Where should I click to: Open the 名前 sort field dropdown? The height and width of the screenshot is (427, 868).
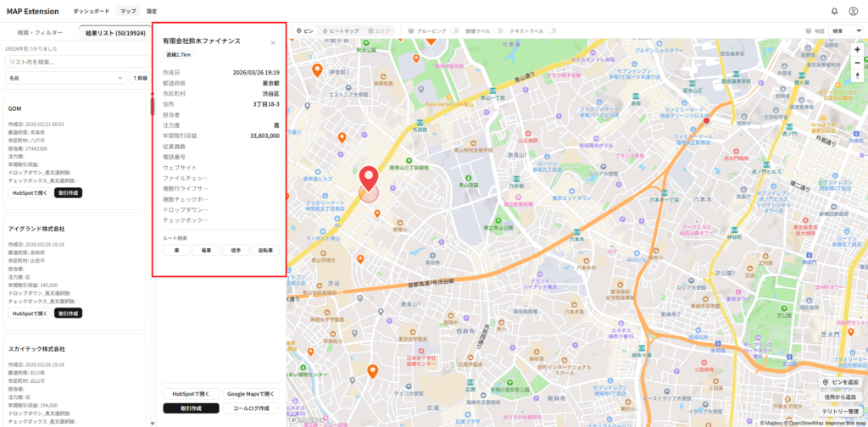coord(66,79)
